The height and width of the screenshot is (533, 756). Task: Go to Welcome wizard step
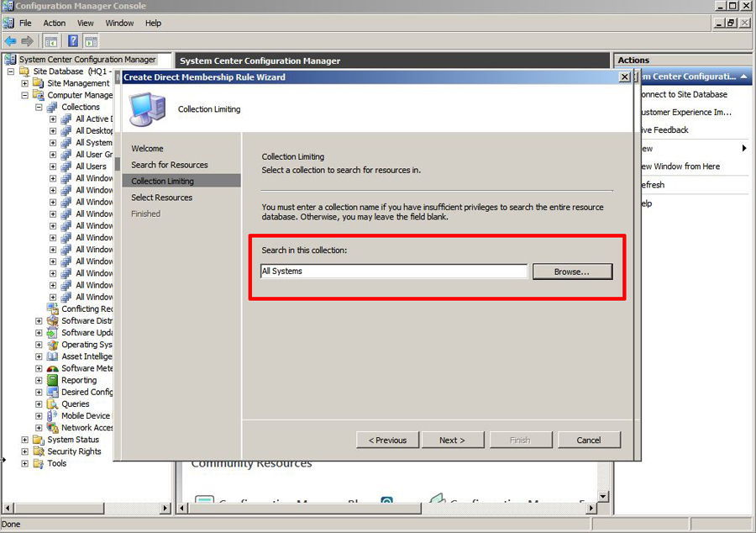147,149
